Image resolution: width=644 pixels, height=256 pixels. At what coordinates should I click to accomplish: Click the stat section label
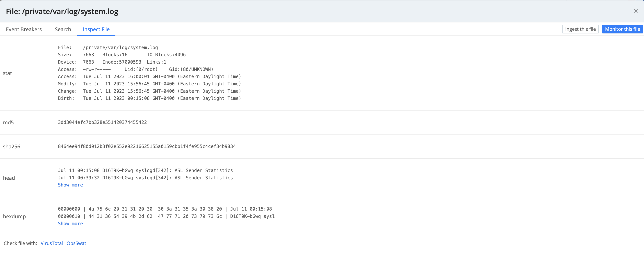[x=7, y=73]
